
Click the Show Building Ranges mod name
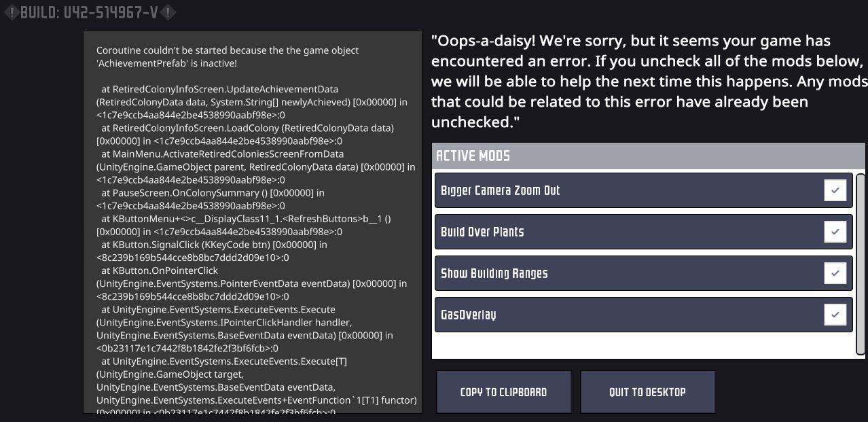(494, 274)
